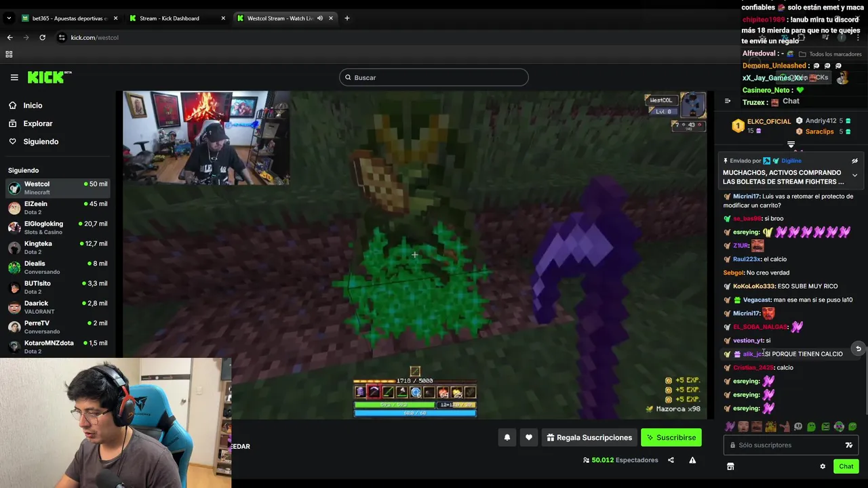Click Regala Suscripciones button
This screenshot has height=488, width=868.
588,438
